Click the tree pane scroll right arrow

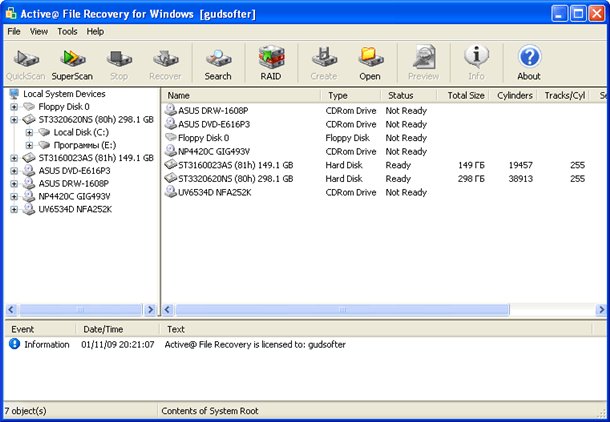[x=150, y=310]
